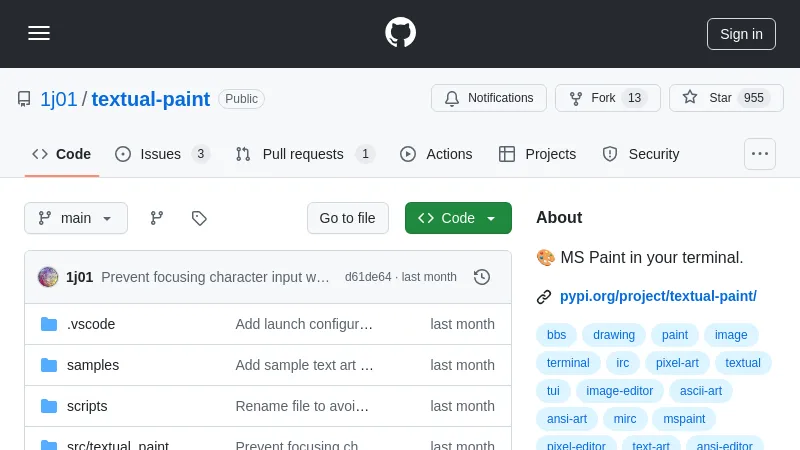800x450 pixels.
Task: Open the hamburger navigation menu
Action: tap(39, 33)
